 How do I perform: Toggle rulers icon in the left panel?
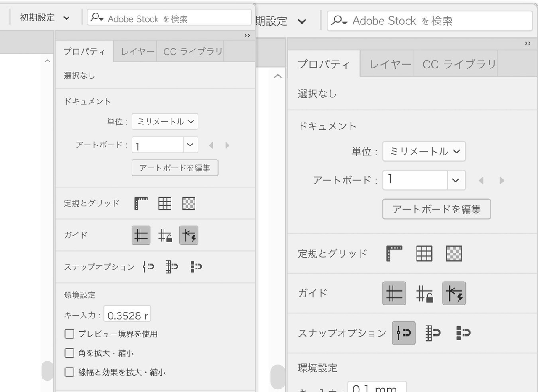tap(141, 203)
